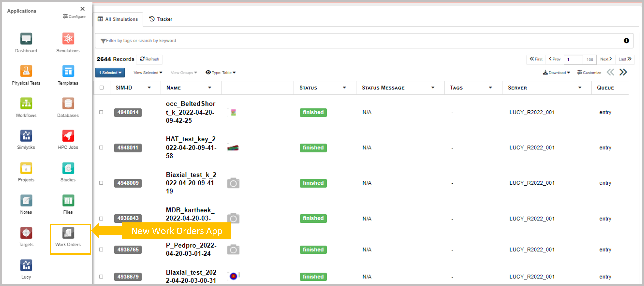Check the row for sim 4948011
The image size is (644, 286).
[101, 147]
